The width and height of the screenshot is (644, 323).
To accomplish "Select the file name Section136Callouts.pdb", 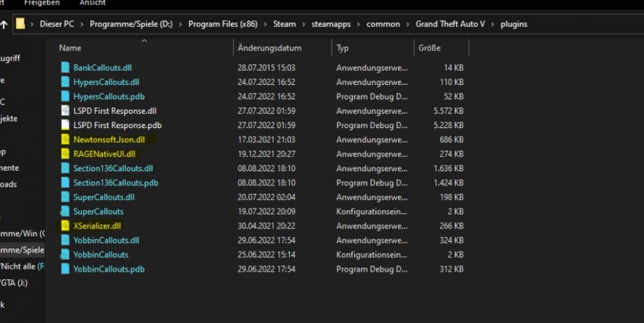I will click(x=115, y=183).
